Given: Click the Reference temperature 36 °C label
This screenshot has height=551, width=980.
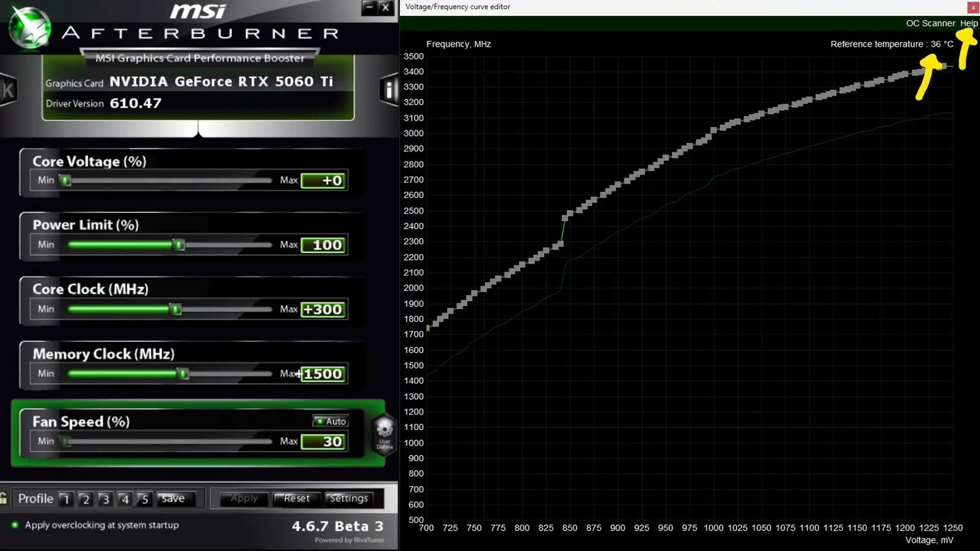Looking at the screenshot, I should [892, 44].
